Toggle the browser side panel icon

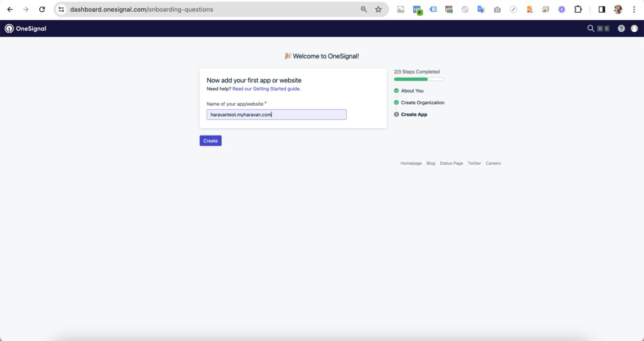point(602,9)
